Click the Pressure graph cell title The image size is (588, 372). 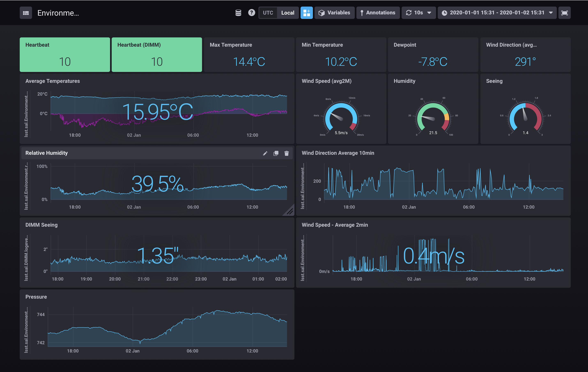tap(36, 297)
